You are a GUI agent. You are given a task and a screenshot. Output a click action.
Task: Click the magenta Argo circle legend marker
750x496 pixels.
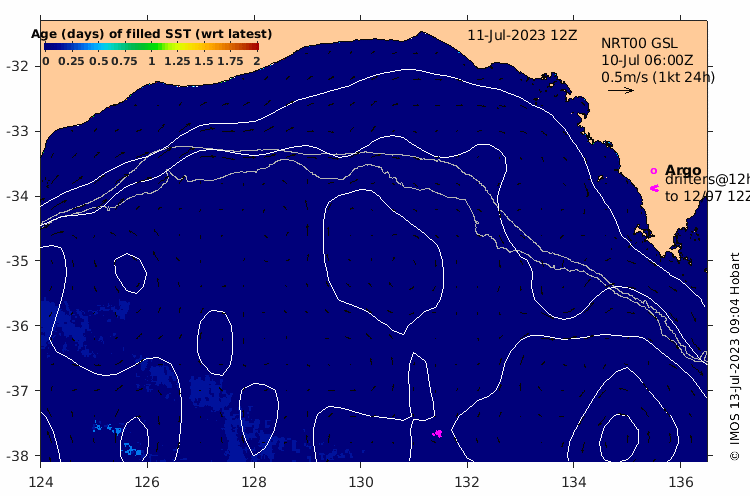[654, 171]
